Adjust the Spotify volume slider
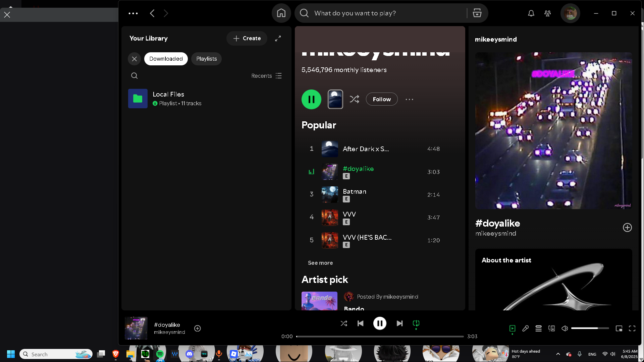Viewport: 644px width, 362px height. (590, 328)
